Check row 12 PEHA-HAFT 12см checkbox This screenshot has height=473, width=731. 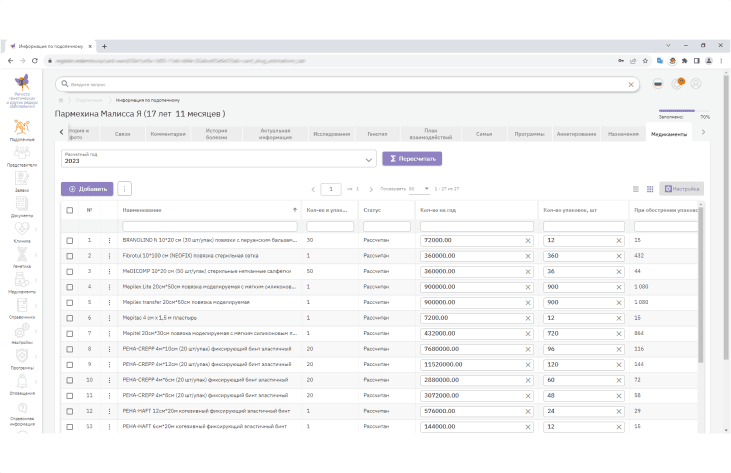coord(69,411)
